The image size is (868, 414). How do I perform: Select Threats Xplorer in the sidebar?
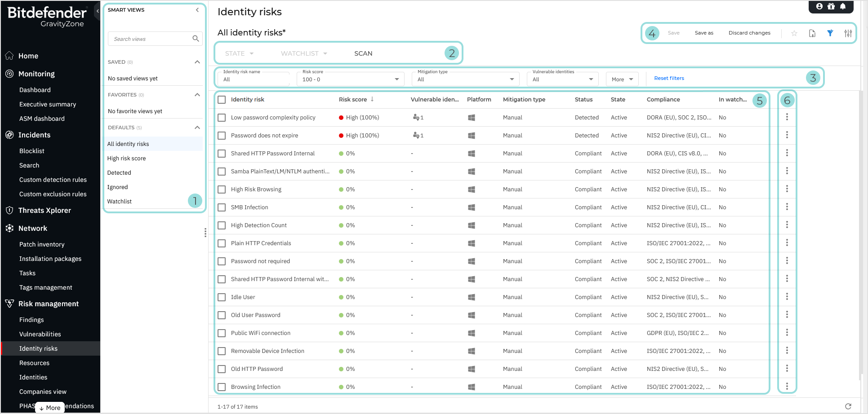tap(45, 210)
